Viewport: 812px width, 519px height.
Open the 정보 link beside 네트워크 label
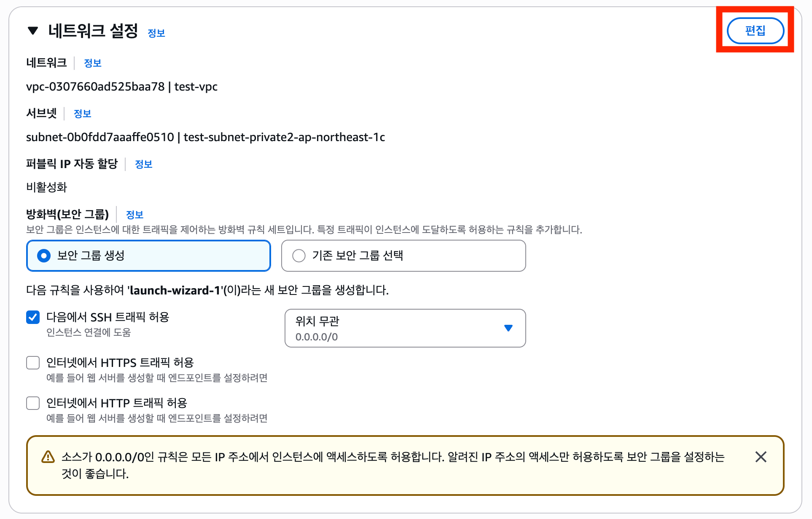click(93, 63)
